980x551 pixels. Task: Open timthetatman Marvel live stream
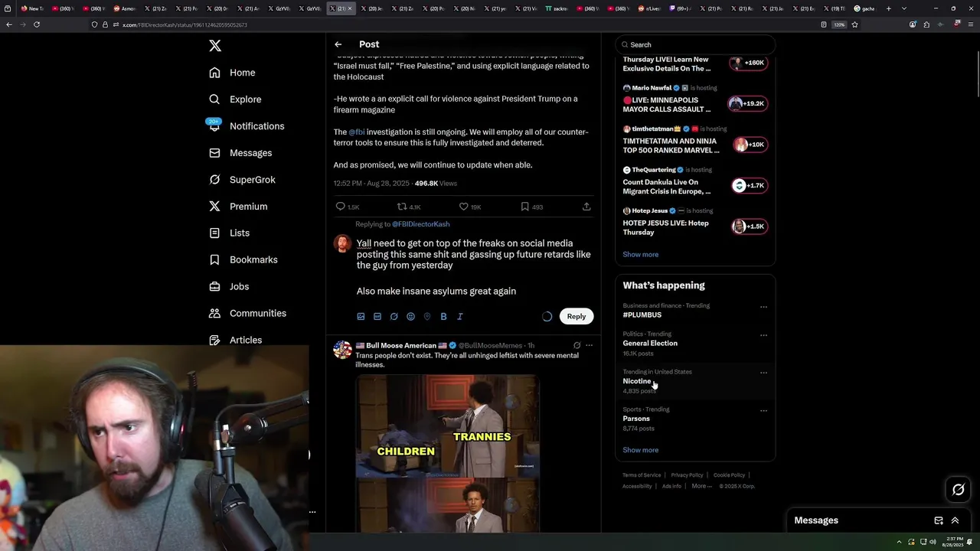click(695, 141)
